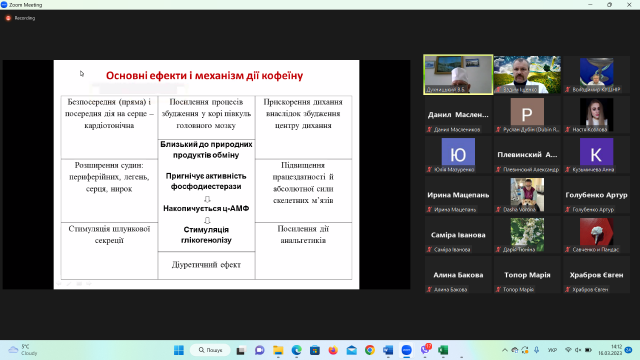Click the speaker volume tray icon

click(x=578, y=350)
